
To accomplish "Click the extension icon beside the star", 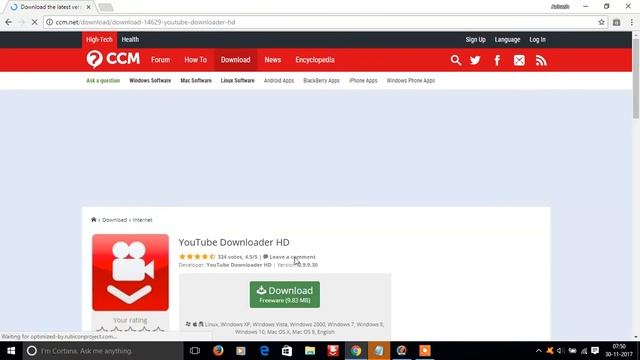I will [616, 22].
